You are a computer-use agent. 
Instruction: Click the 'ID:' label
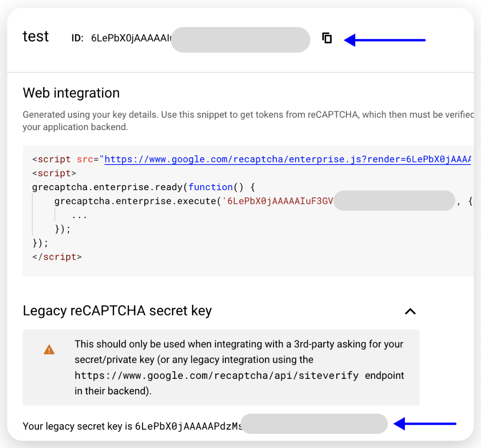(x=77, y=38)
